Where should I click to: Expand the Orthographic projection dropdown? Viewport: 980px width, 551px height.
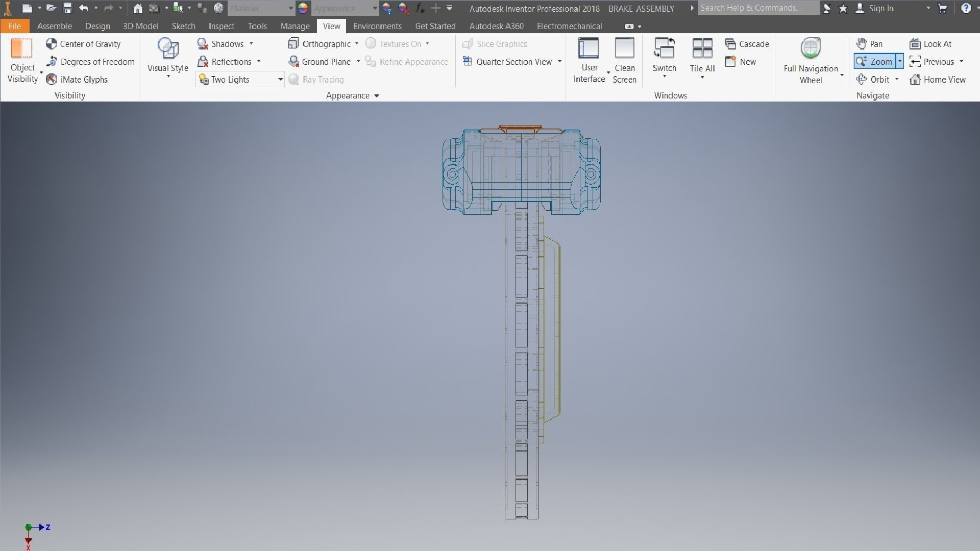pos(357,44)
